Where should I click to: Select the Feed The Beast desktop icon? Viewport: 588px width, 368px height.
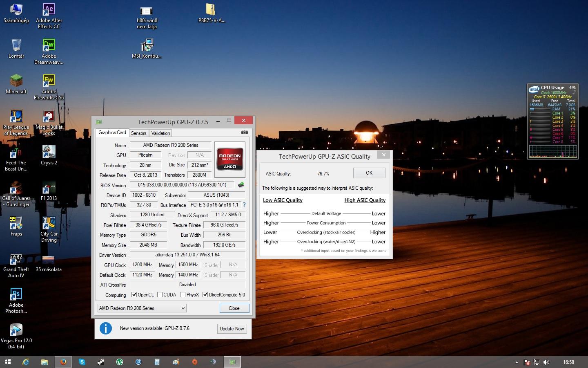click(16, 158)
